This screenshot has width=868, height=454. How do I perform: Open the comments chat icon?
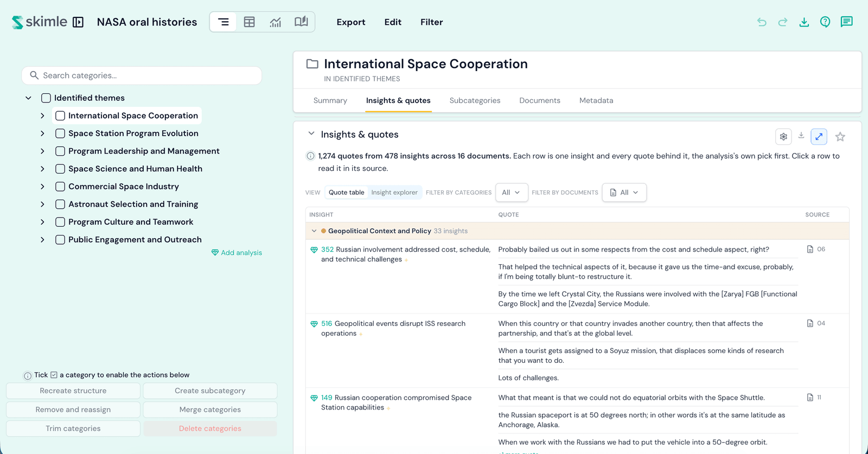[846, 22]
